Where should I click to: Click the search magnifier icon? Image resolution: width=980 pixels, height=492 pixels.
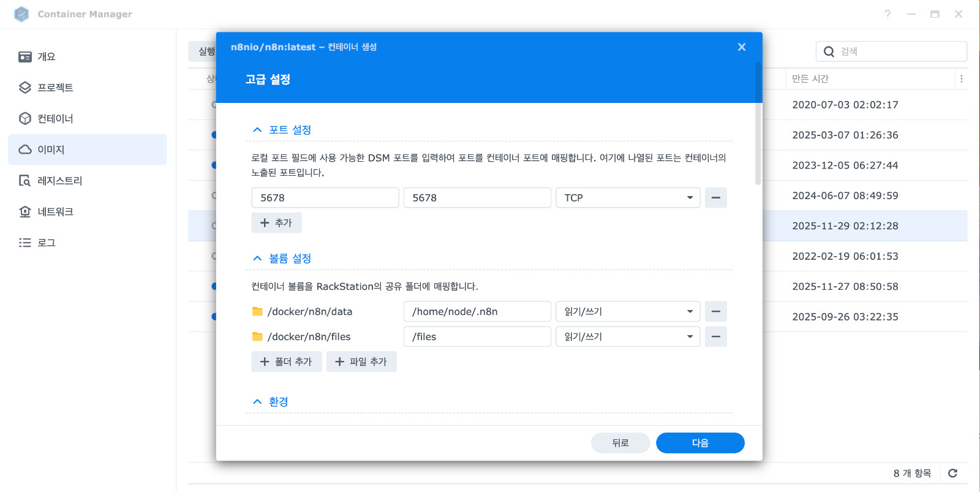[x=829, y=51]
